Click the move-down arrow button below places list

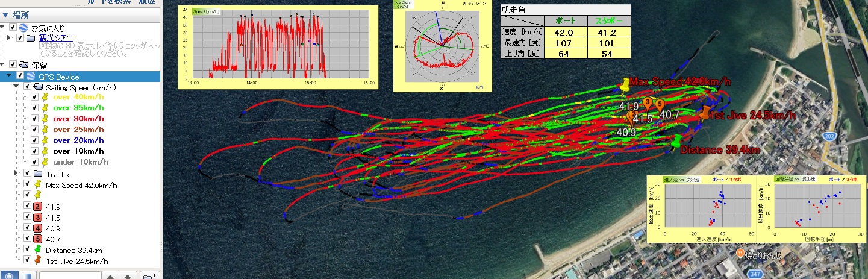128,276
